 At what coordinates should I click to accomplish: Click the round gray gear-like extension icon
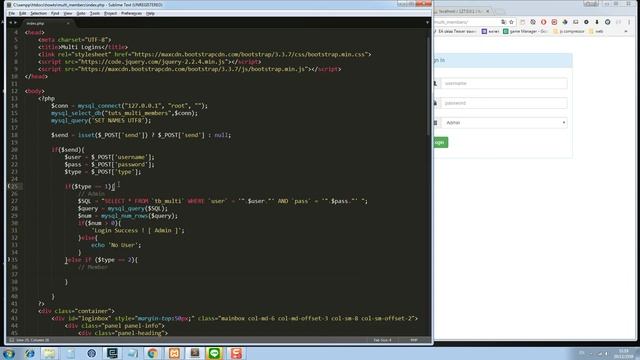533,22
